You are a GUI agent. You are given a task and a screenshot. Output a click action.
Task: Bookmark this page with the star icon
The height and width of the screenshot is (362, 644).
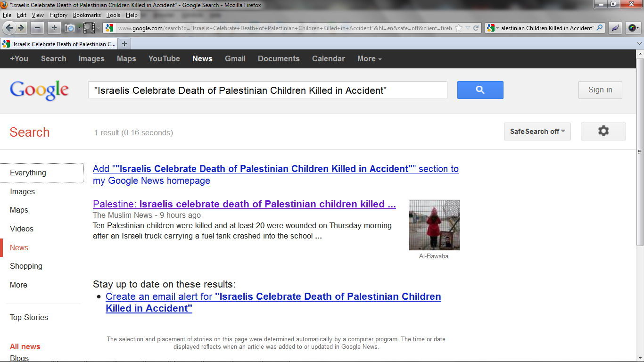tap(458, 28)
